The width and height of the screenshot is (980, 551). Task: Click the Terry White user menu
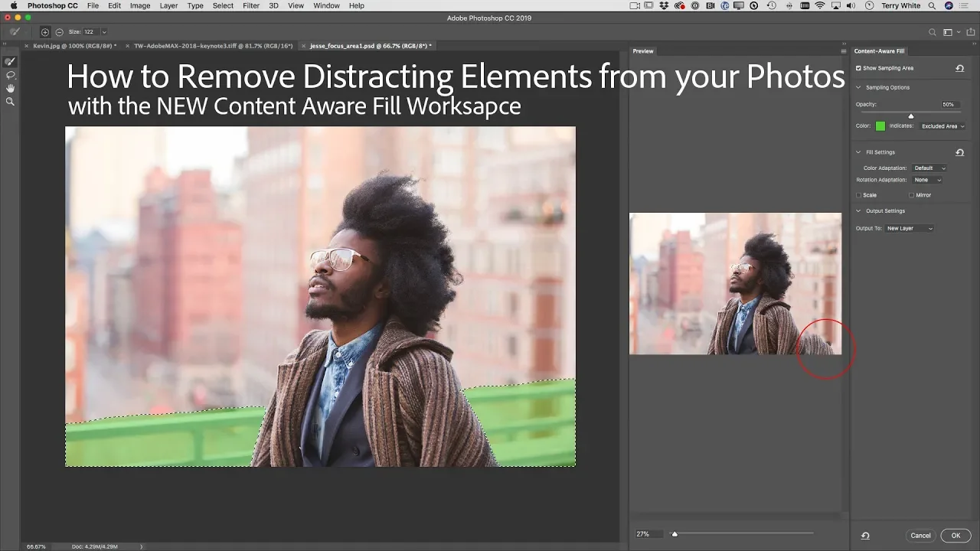pyautogui.click(x=901, y=5)
